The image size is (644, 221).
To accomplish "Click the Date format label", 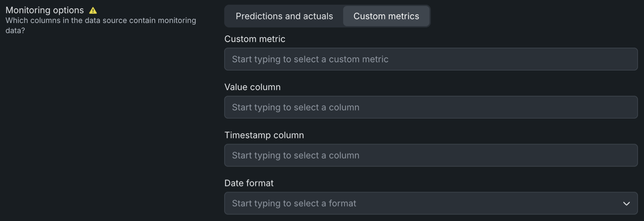I will coord(249,183).
